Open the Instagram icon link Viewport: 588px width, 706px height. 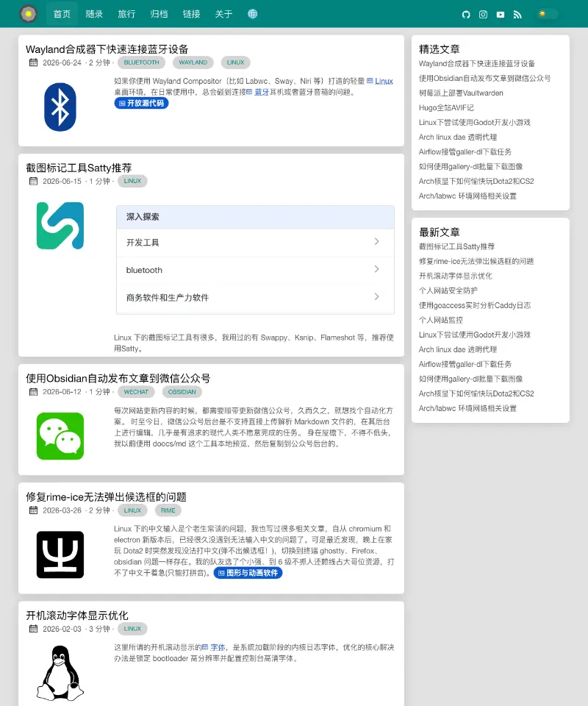coord(483,15)
